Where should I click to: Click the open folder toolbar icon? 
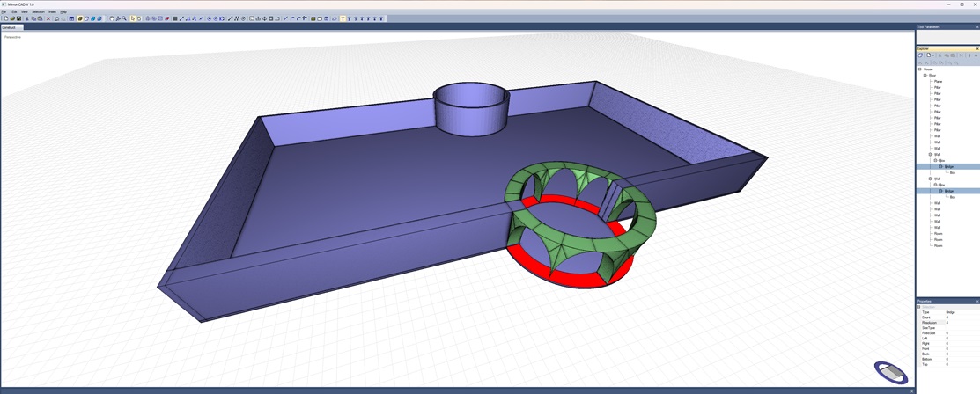click(12, 18)
